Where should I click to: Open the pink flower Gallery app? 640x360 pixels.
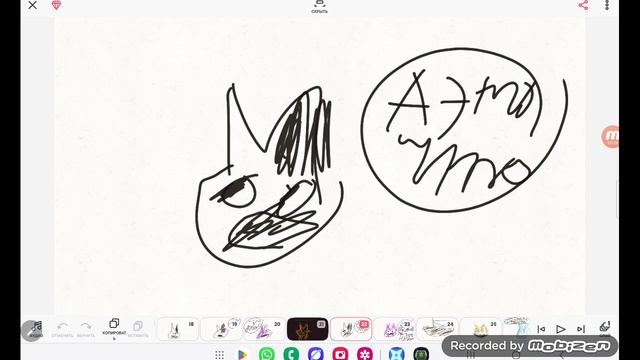tap(365, 353)
